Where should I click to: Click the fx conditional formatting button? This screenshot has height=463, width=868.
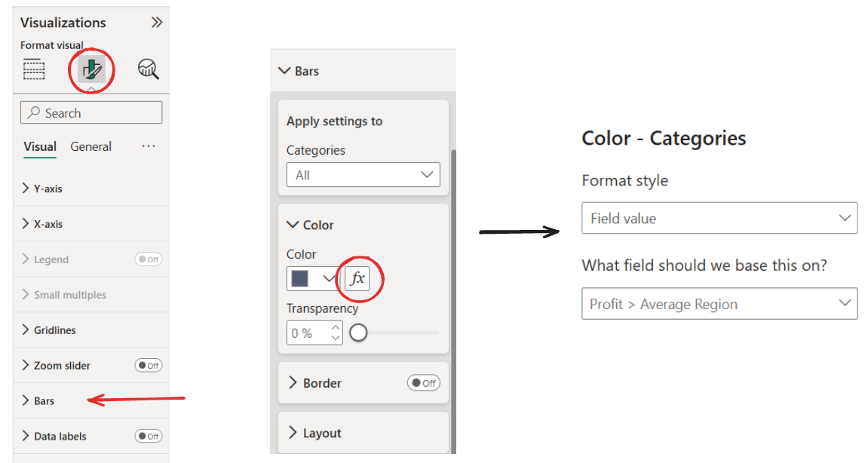[x=357, y=278]
